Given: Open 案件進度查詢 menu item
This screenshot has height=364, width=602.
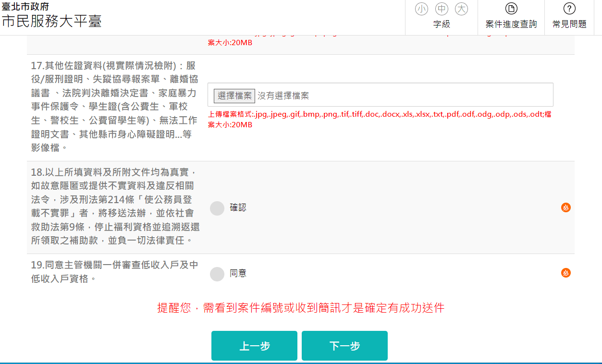Looking at the screenshot, I should (511, 17).
